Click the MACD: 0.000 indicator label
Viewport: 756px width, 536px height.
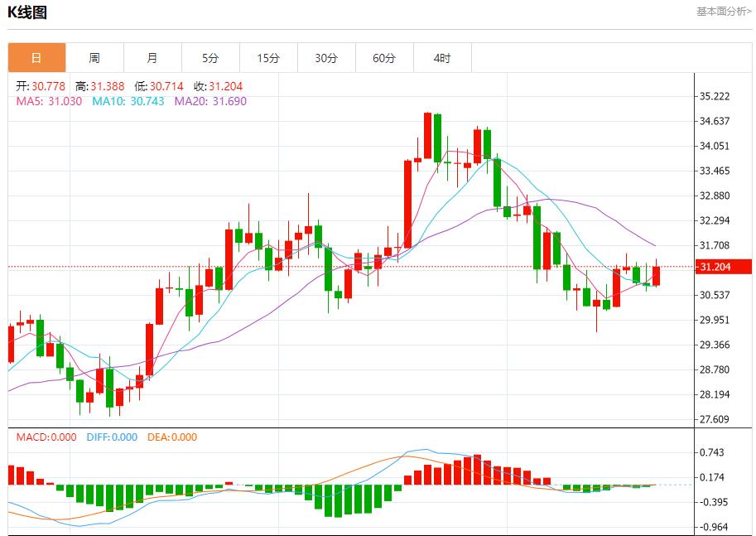[46, 437]
